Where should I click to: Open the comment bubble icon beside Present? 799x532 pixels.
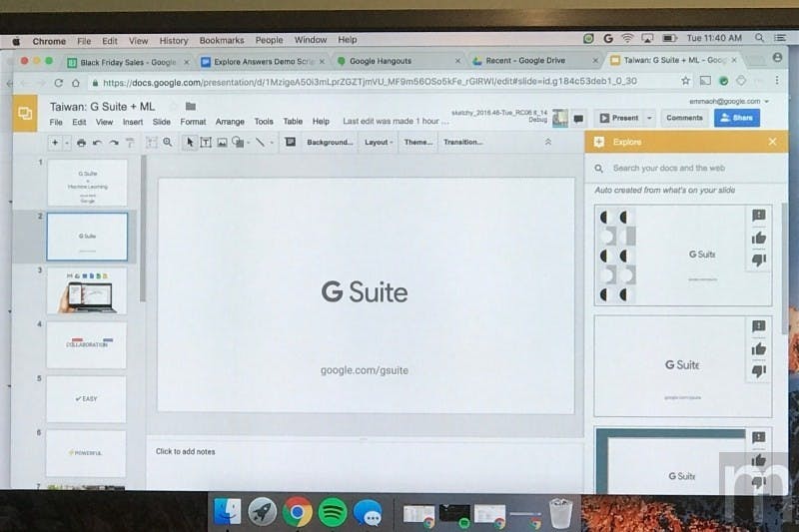click(578, 119)
